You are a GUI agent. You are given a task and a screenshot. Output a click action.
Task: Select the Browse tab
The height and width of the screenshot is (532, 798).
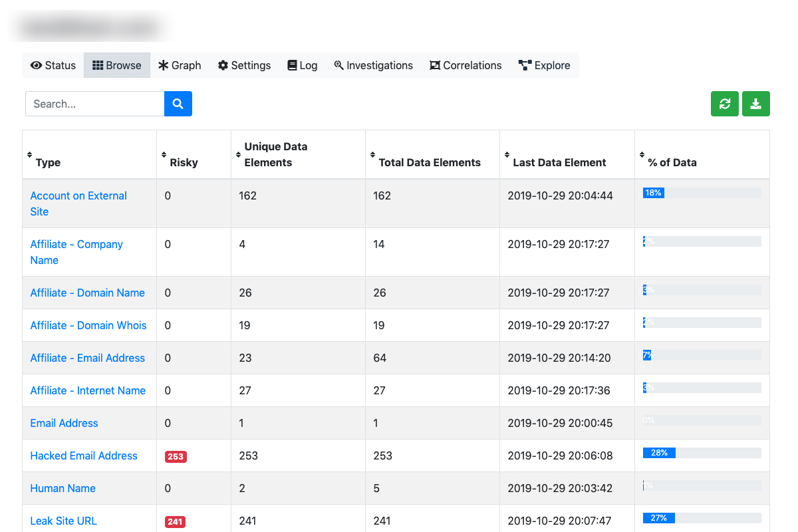pyautogui.click(x=117, y=65)
